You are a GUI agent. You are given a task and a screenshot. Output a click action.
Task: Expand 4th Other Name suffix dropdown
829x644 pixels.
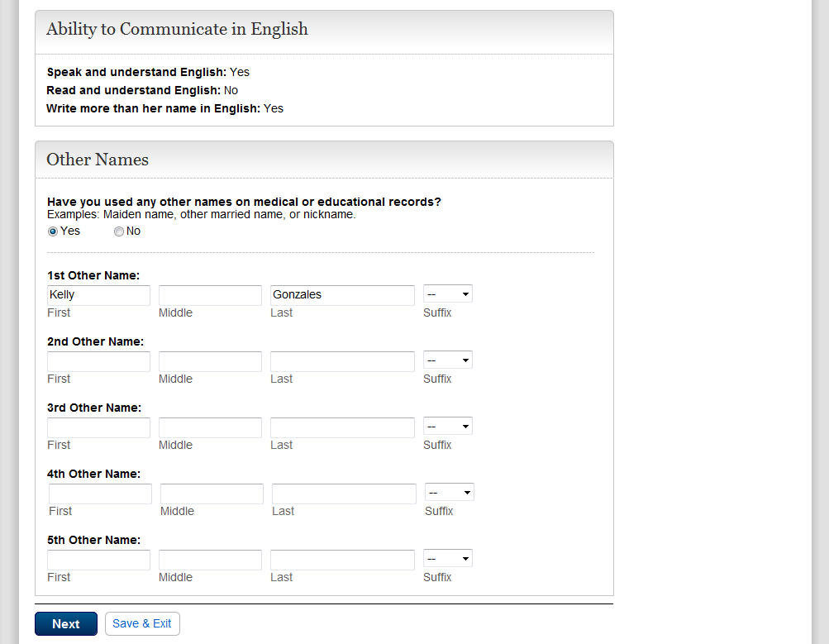coord(449,493)
